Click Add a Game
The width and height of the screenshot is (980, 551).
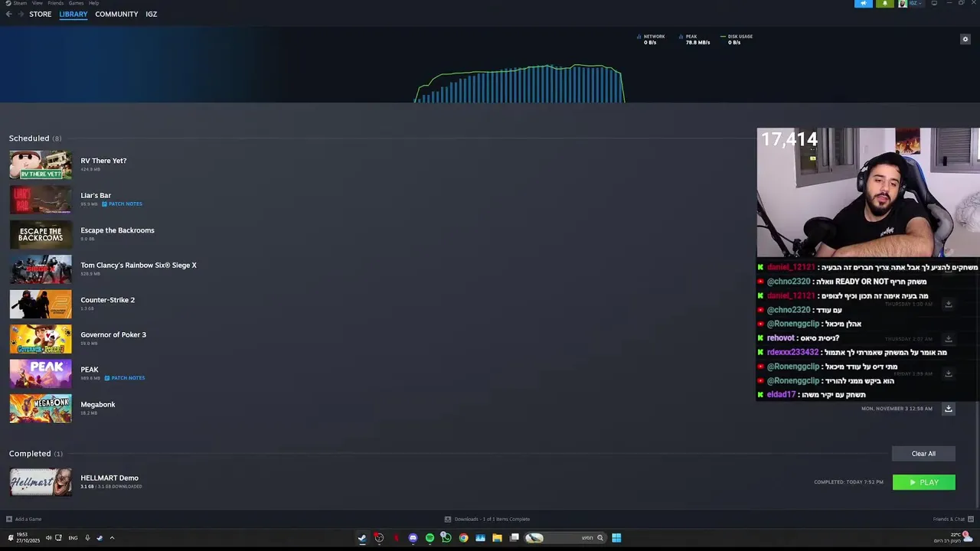[x=24, y=519]
